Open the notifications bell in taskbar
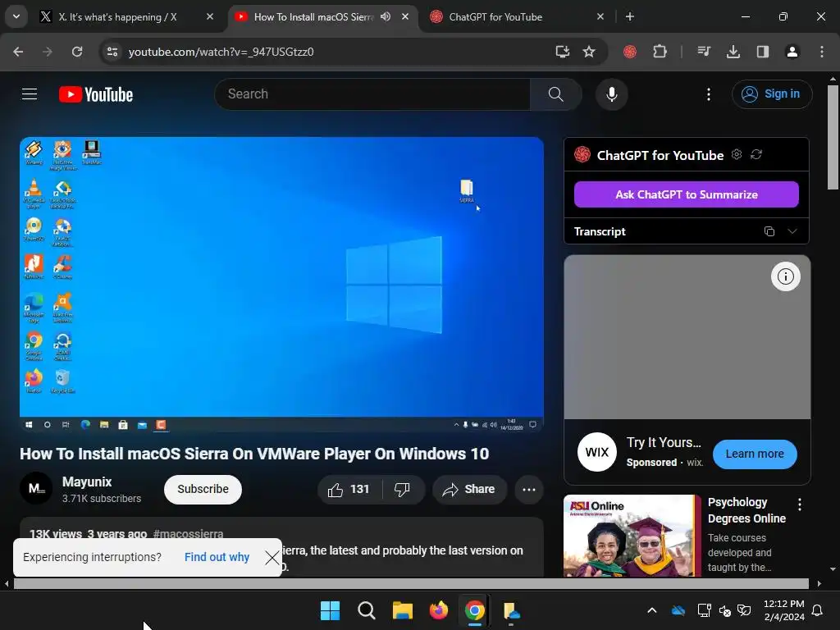The height and width of the screenshot is (630, 840). coord(818,610)
